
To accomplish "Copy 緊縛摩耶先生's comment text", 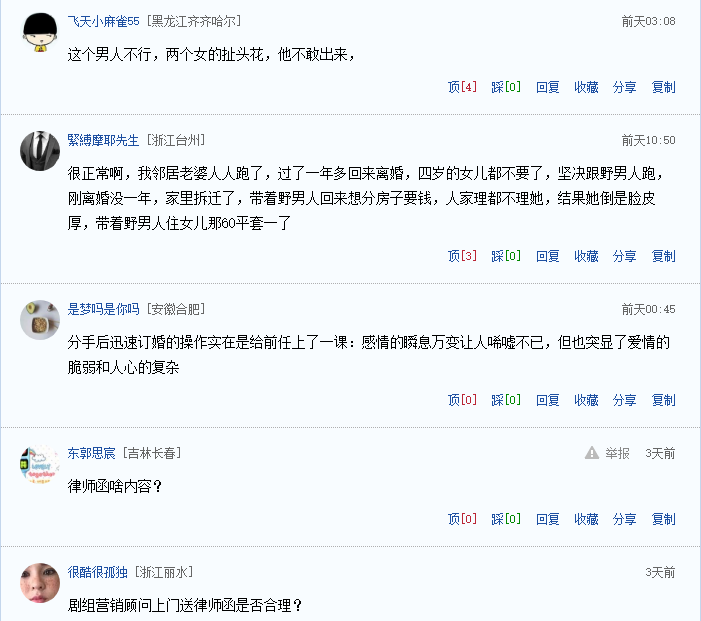I will coord(663,256).
